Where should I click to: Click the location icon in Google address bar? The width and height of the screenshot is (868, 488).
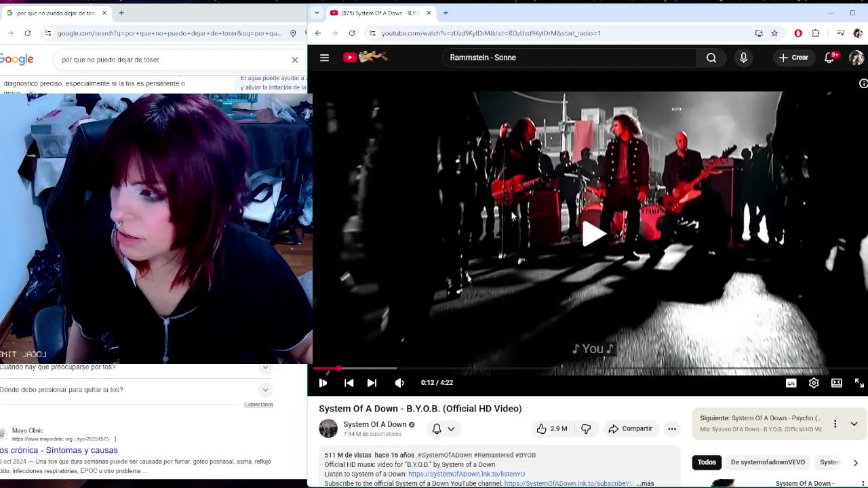293,33
